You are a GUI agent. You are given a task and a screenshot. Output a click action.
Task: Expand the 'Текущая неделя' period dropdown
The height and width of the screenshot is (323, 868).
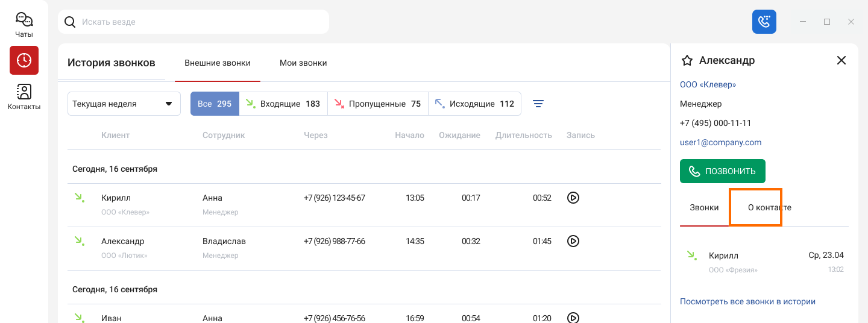click(x=124, y=104)
